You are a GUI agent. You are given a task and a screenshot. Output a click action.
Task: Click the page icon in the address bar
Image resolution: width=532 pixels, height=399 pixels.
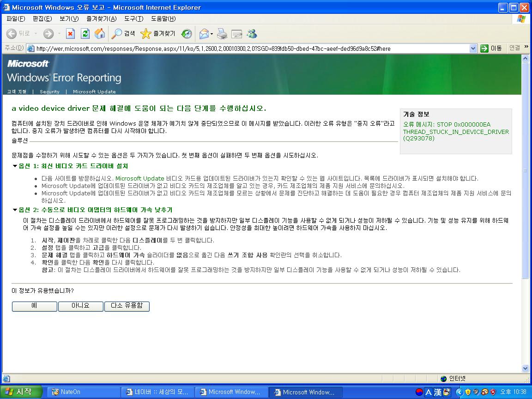[30, 48]
